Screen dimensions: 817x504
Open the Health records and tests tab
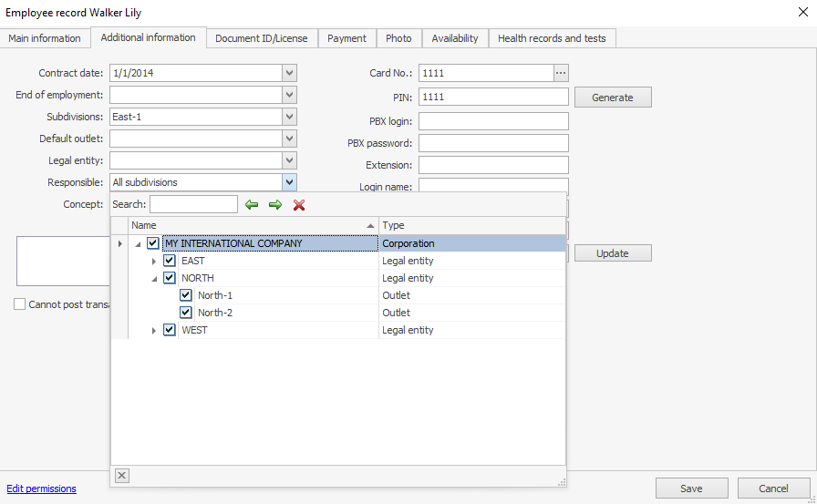(553, 38)
